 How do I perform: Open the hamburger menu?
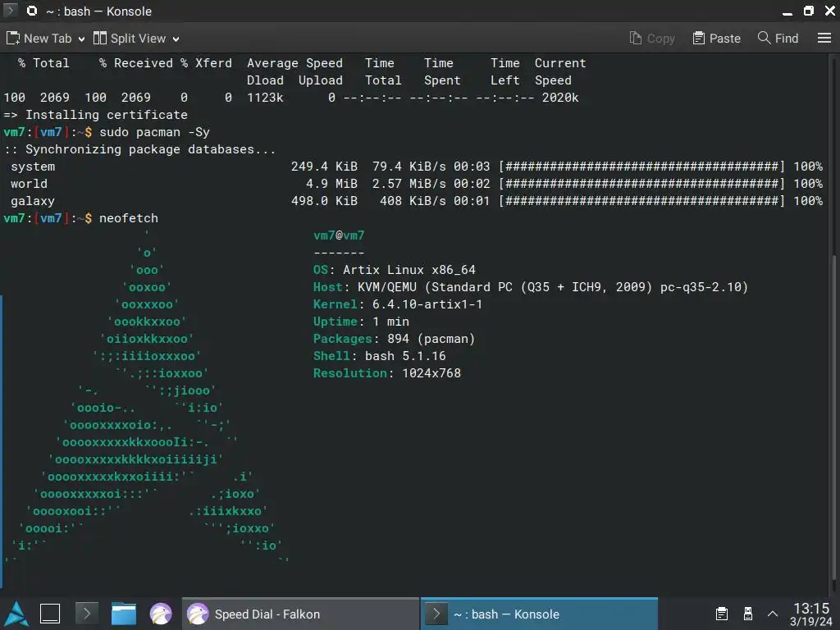pyautogui.click(x=824, y=38)
